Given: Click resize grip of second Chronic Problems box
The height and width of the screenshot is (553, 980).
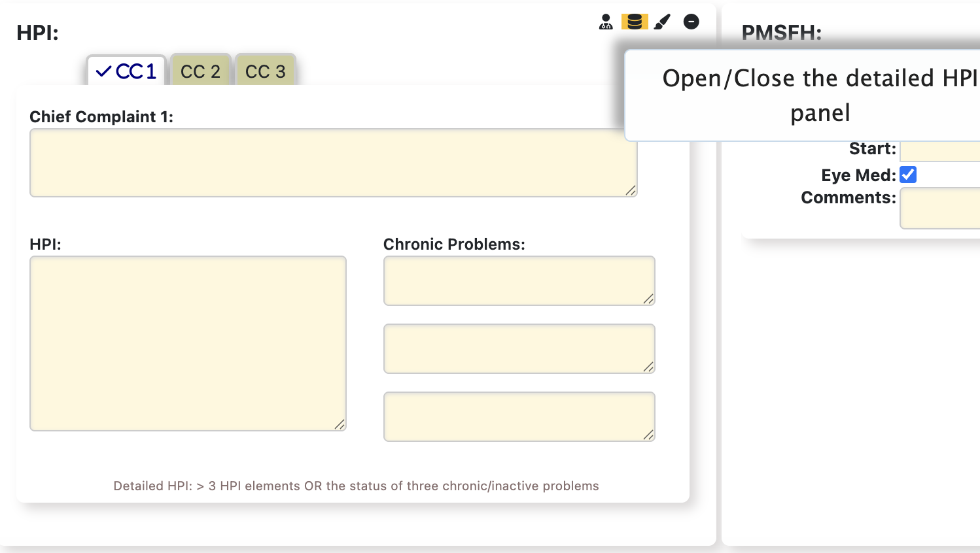Looking at the screenshot, I should 648,367.
